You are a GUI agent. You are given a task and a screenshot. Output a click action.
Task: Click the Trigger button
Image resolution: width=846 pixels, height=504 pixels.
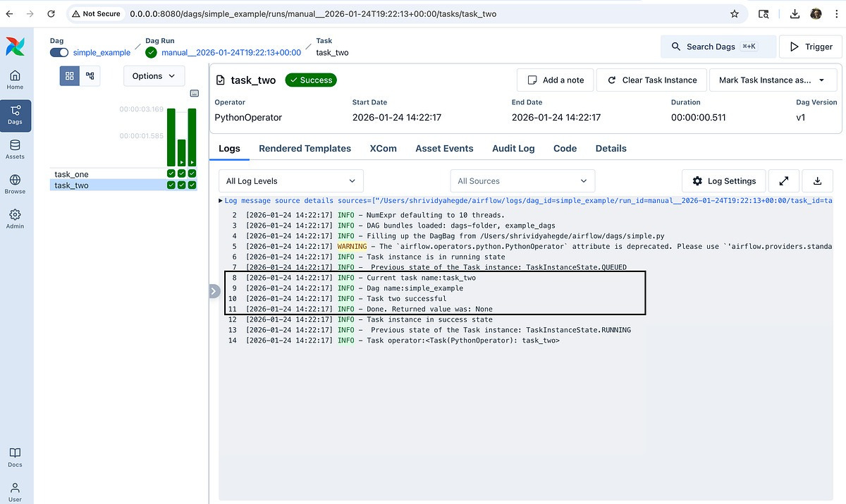(x=810, y=47)
